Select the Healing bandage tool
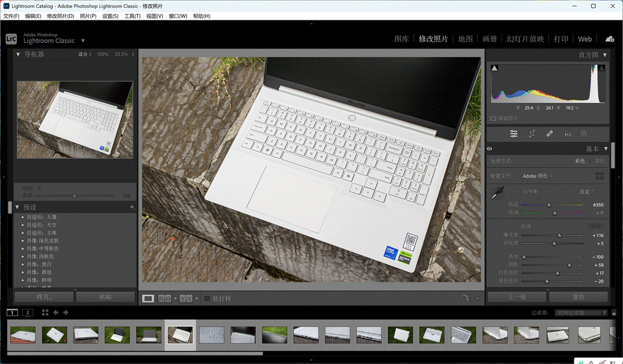 pos(550,134)
